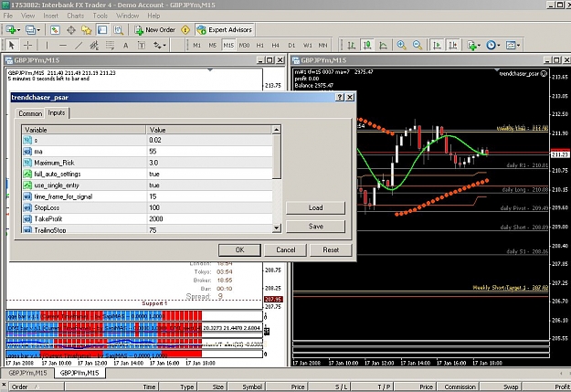The width and height of the screenshot is (571, 392).
Task: Select the StopLoss value 100
Action: [209, 207]
